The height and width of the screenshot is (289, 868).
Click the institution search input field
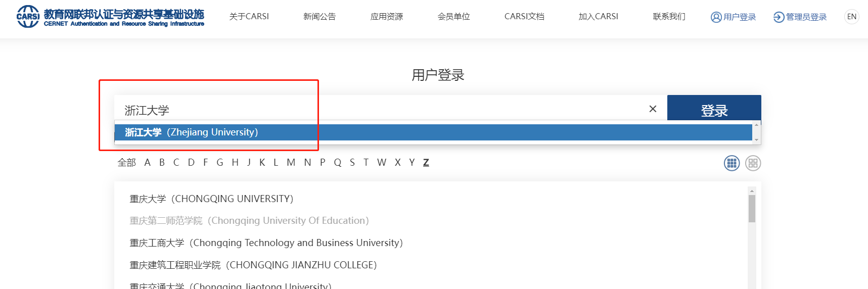click(x=379, y=109)
